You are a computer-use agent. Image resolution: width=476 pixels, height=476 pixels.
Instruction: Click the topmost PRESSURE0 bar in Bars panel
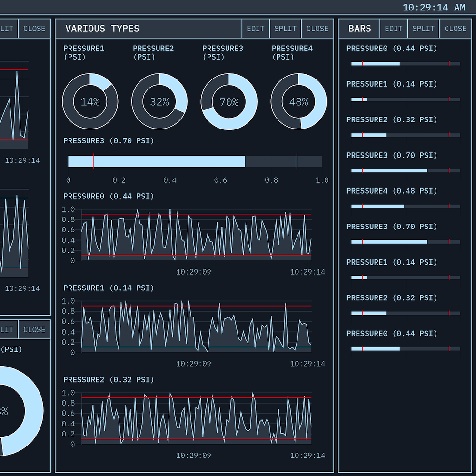pos(406,63)
